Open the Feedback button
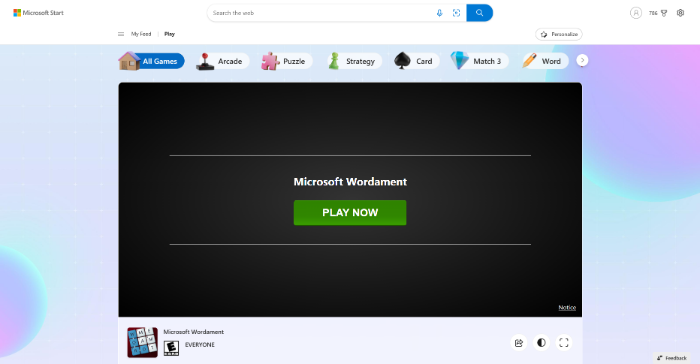Image resolution: width=700 pixels, height=364 pixels. coord(671,358)
